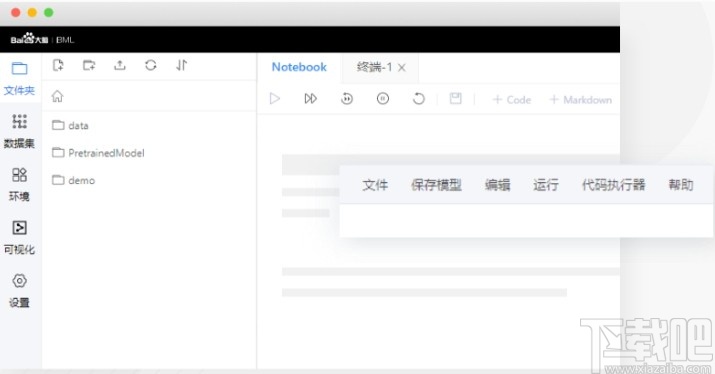Open the 保存模型 menu

click(436, 185)
